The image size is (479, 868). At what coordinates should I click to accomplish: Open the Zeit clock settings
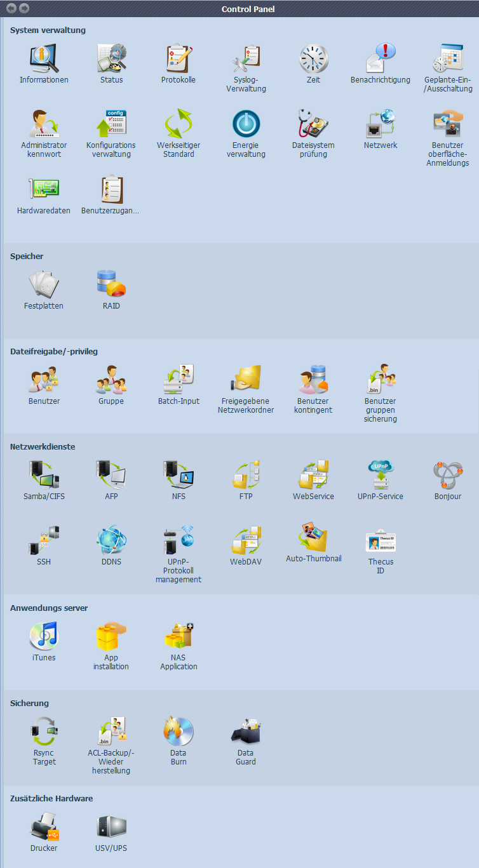(314, 59)
